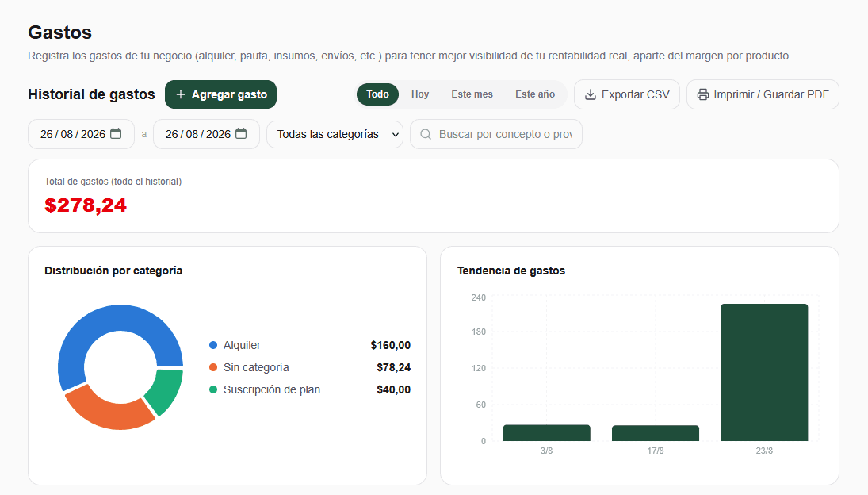Click the $160,00 amount
This screenshot has width=868, height=495.
pos(390,345)
